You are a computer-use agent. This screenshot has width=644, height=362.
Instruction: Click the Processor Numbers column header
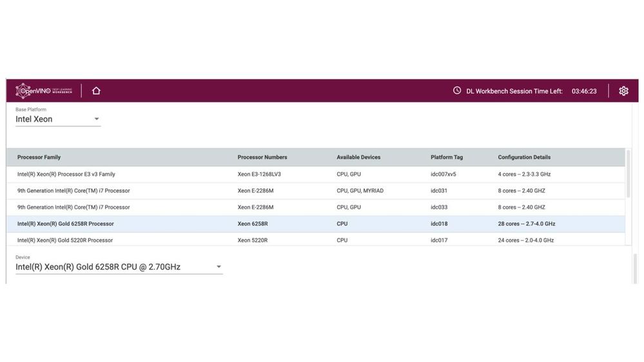(x=262, y=157)
